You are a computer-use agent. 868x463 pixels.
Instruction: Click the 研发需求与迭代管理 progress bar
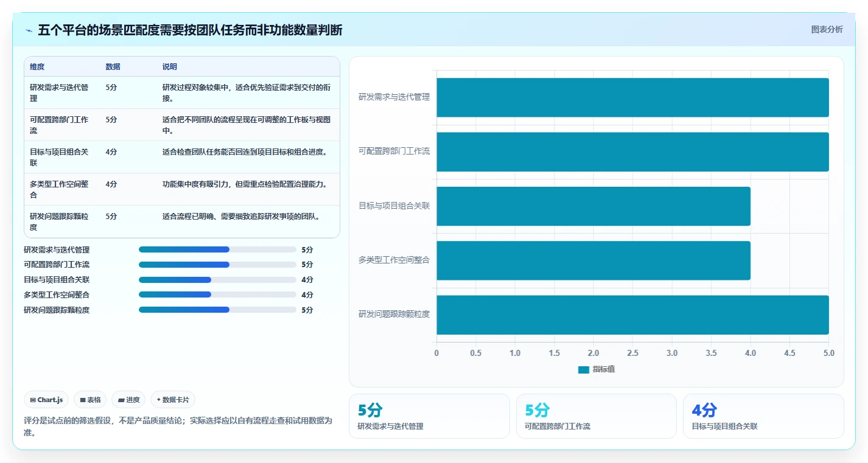(217, 249)
